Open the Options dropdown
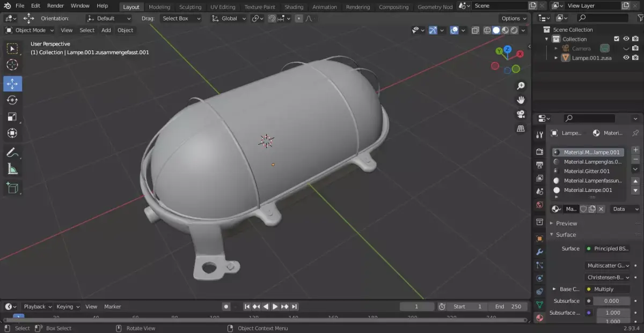 [x=514, y=18]
